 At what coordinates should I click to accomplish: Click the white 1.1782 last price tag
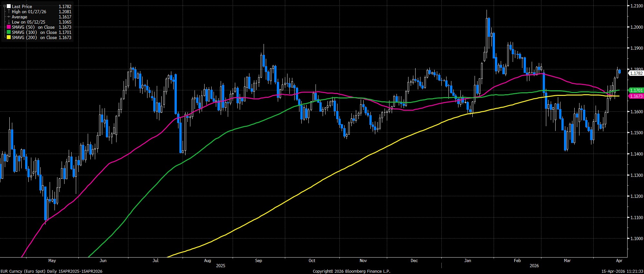(x=635, y=73)
